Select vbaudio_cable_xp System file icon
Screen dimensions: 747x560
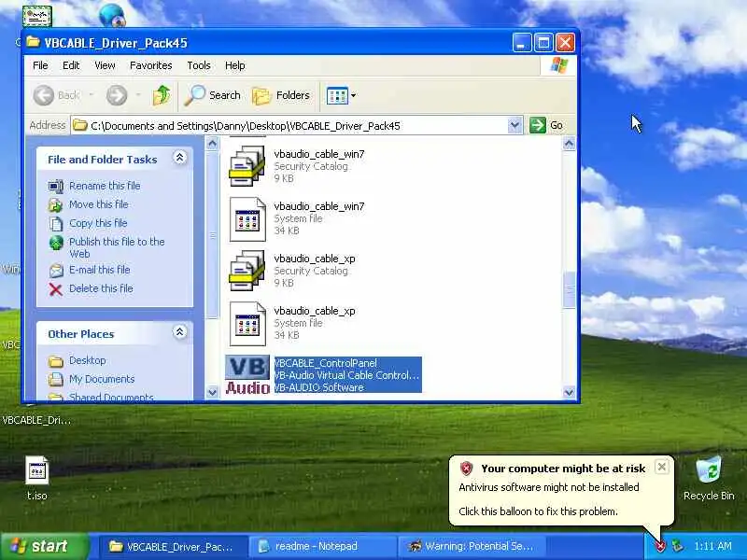[247, 323]
